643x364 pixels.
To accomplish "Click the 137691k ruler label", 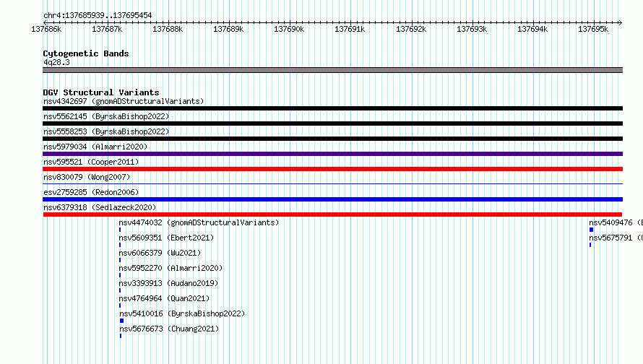I will click(350, 29).
